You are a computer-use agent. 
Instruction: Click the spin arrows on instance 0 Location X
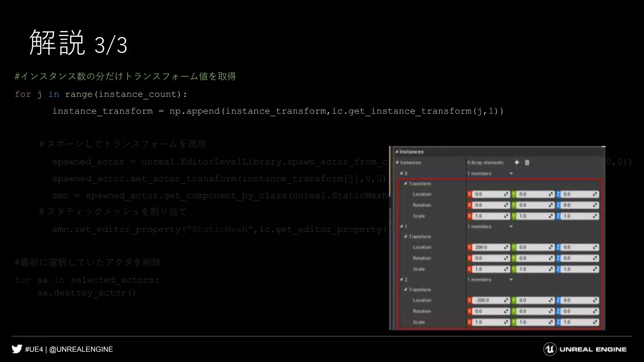[x=506, y=194]
